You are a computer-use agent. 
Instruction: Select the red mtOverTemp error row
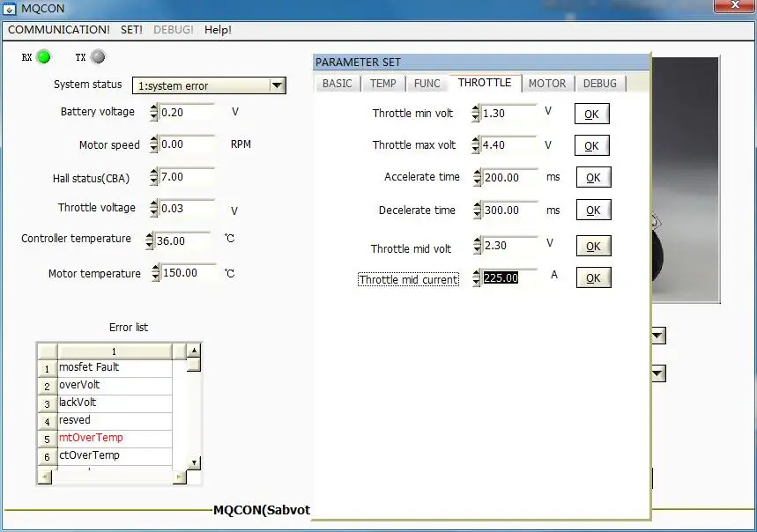115,438
